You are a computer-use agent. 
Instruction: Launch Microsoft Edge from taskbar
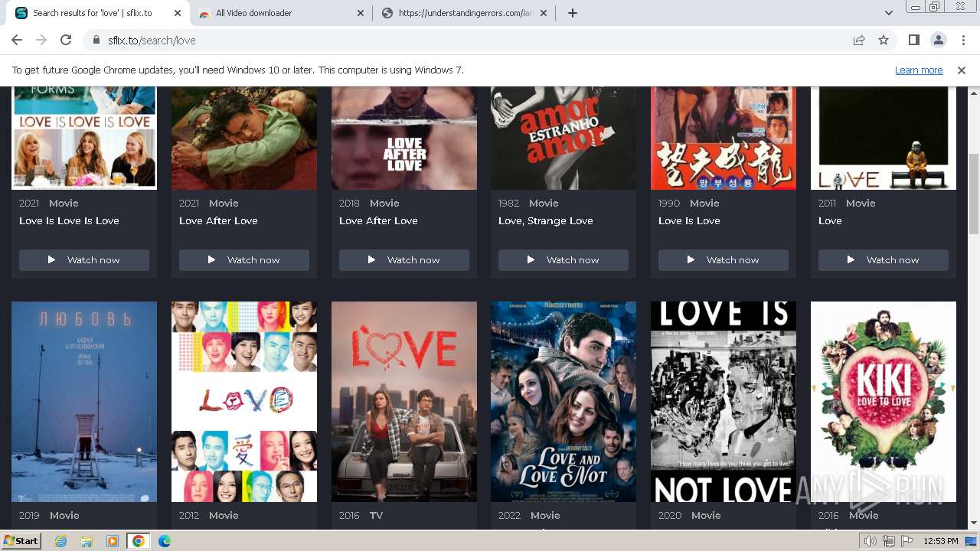tap(165, 541)
